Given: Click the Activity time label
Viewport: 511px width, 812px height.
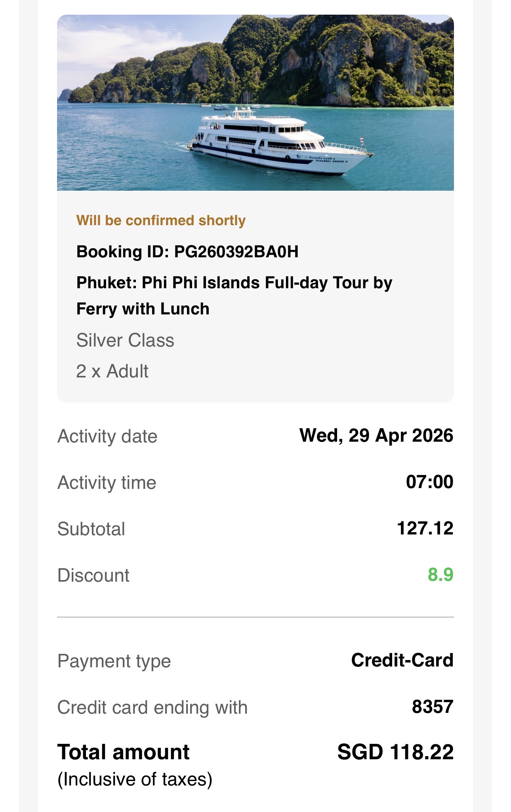Looking at the screenshot, I should (x=107, y=483).
